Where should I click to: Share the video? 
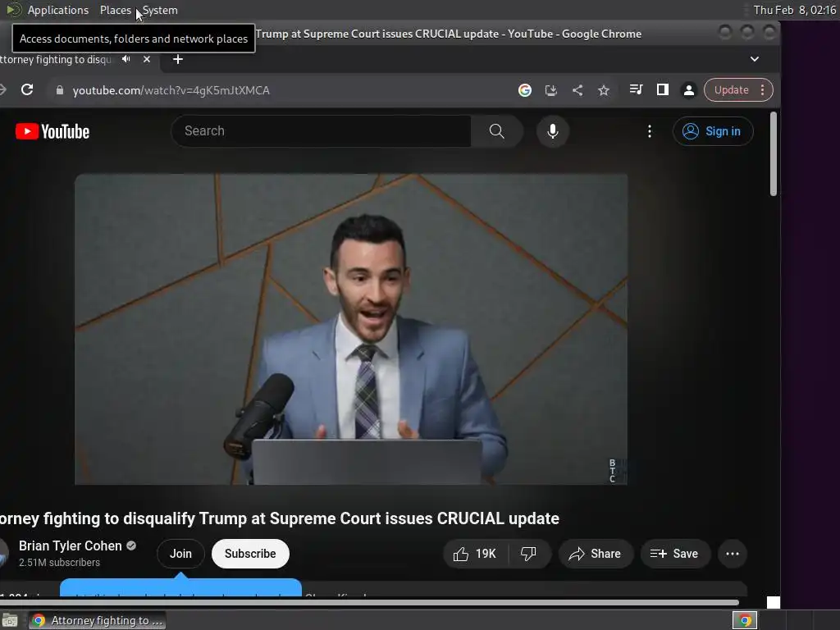click(596, 554)
